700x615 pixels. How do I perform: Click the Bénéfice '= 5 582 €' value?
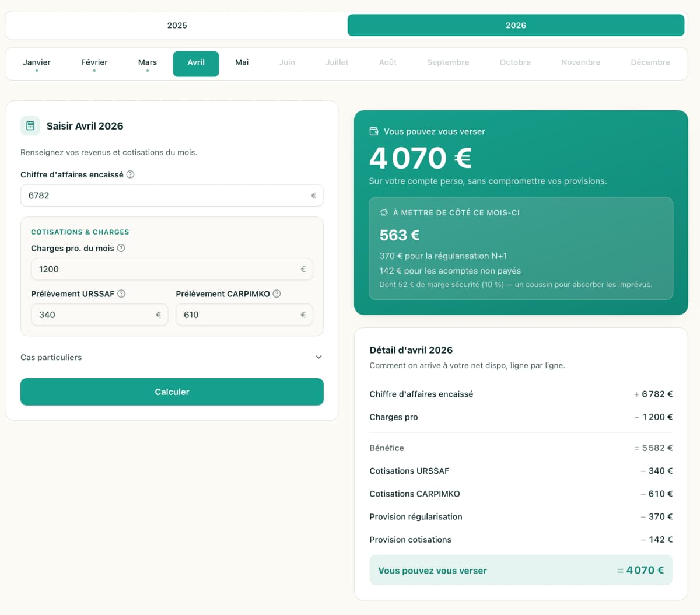653,448
